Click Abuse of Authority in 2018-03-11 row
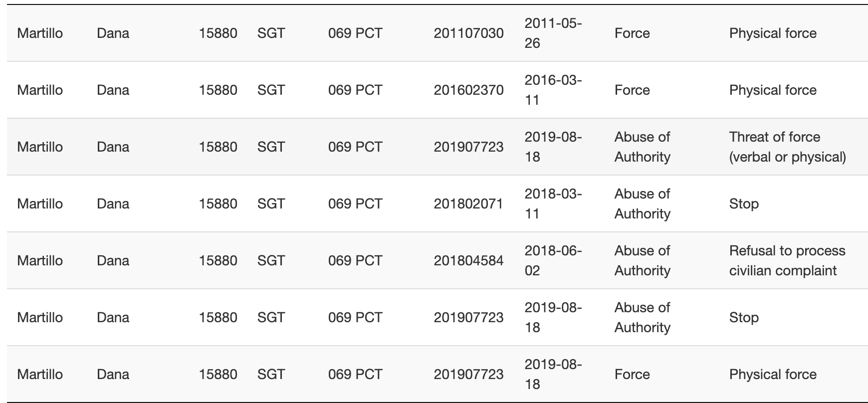Screen dimensions: 868x403 coord(642,203)
